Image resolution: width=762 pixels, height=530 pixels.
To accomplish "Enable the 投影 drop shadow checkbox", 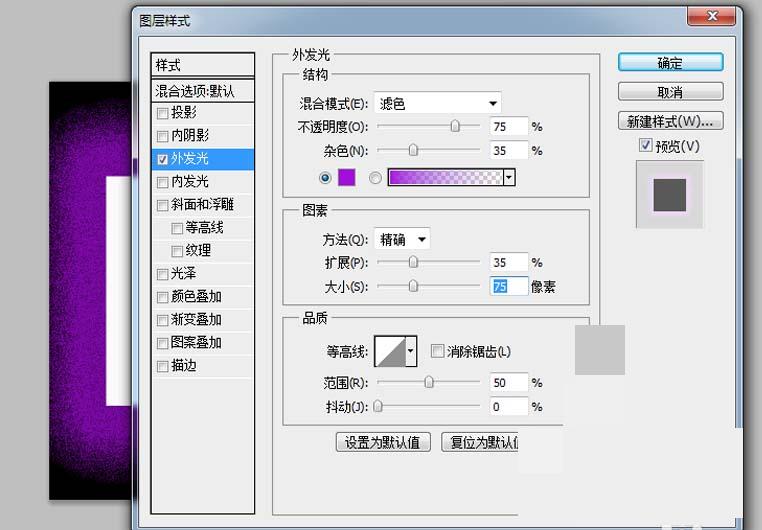I will coord(163,113).
